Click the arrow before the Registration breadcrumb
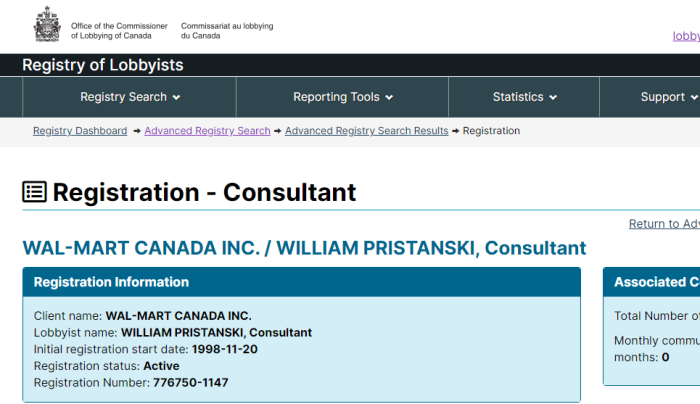 click(455, 131)
